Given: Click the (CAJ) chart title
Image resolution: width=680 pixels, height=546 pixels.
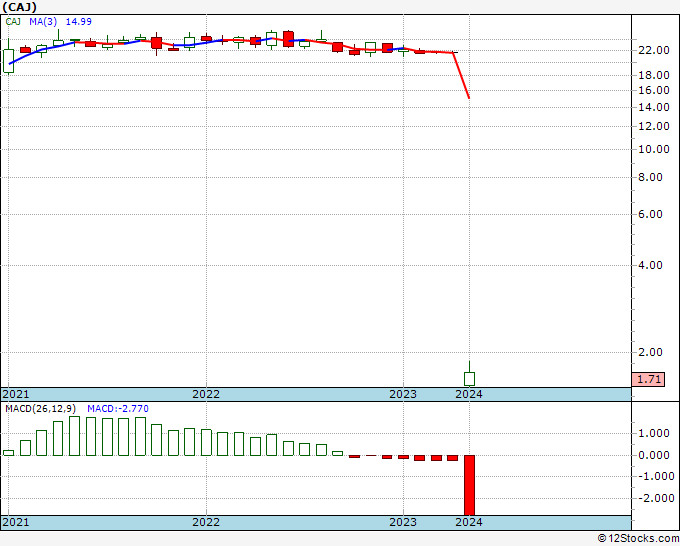Looking at the screenshot, I should tap(20, 7).
